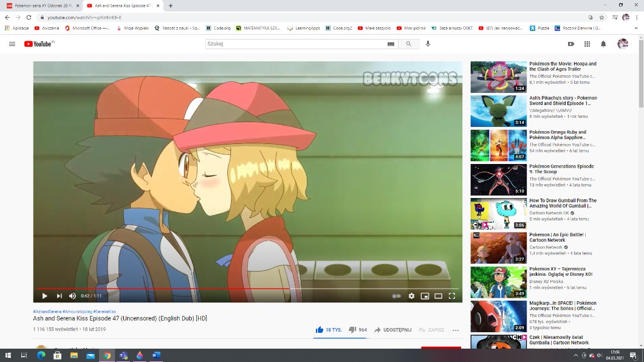Click the red video progress bar
This screenshot has width=644, height=362.
click(x=182, y=289)
